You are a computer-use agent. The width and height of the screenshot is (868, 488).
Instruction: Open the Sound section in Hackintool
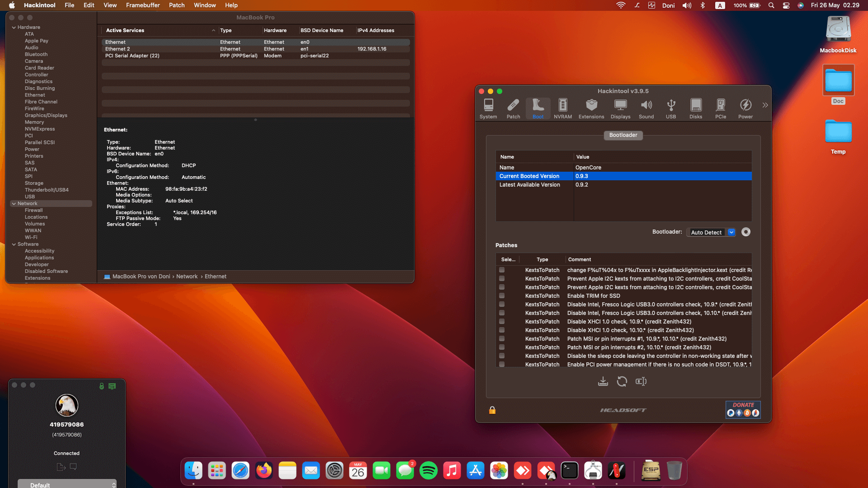click(646, 109)
